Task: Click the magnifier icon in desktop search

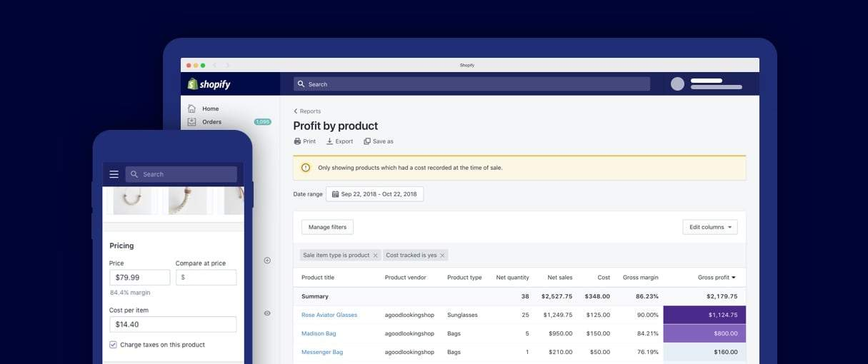Action: [x=301, y=84]
